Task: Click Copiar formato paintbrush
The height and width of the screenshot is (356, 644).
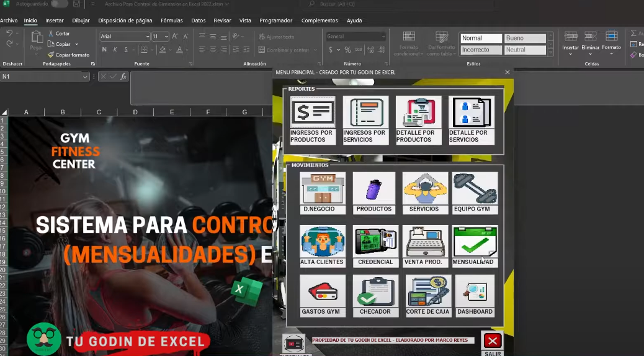Action: pos(68,55)
